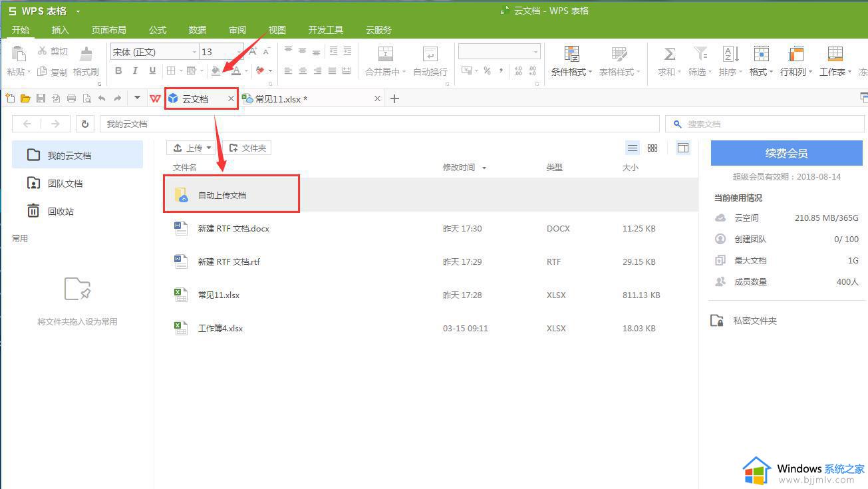The width and height of the screenshot is (868, 489).
Task: Toggle the details side panel icon
Action: click(x=682, y=148)
